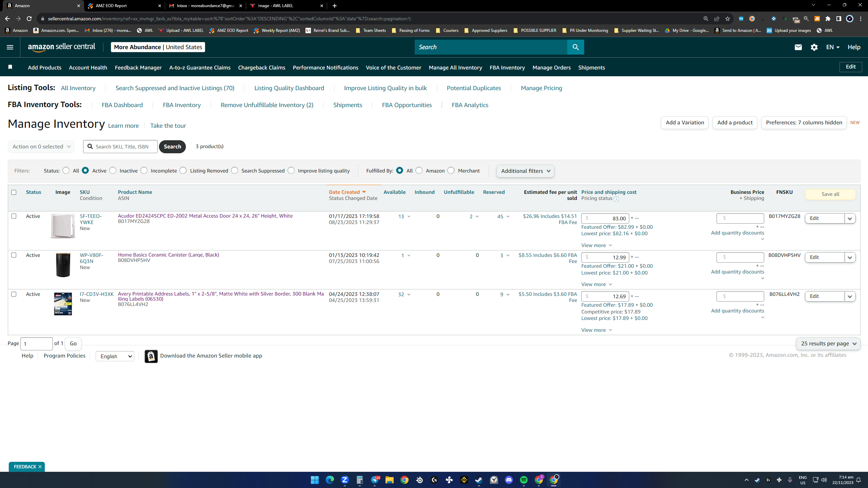Open FBA Dashboard tool link

pos(122,105)
